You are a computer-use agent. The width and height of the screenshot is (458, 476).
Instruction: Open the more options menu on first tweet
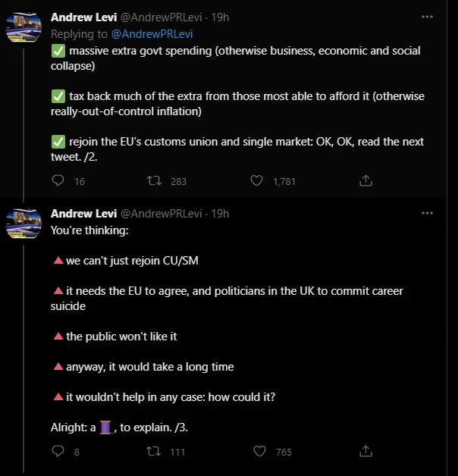click(x=427, y=17)
